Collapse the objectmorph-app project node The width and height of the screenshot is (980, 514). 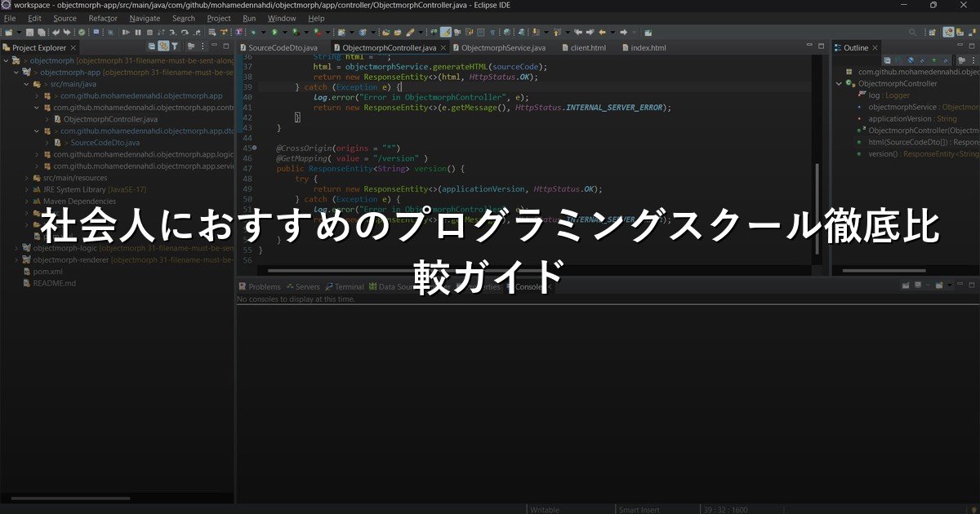pyautogui.click(x=14, y=72)
